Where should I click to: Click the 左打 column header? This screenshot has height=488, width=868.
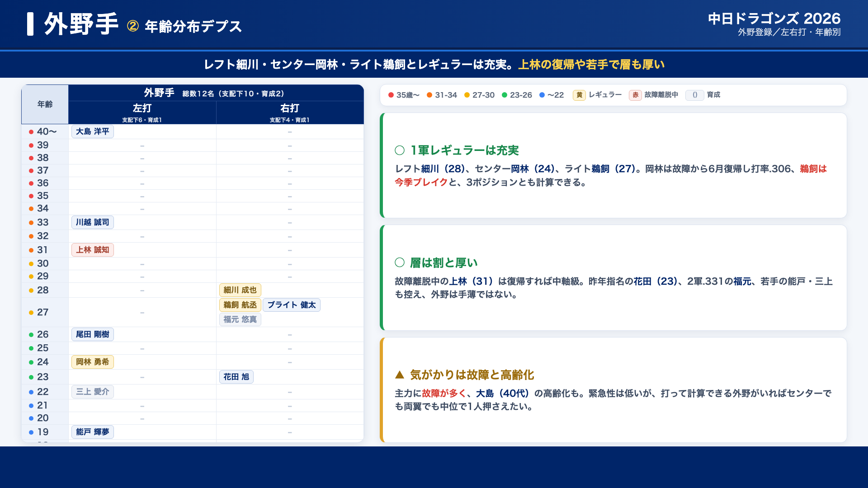tap(142, 113)
